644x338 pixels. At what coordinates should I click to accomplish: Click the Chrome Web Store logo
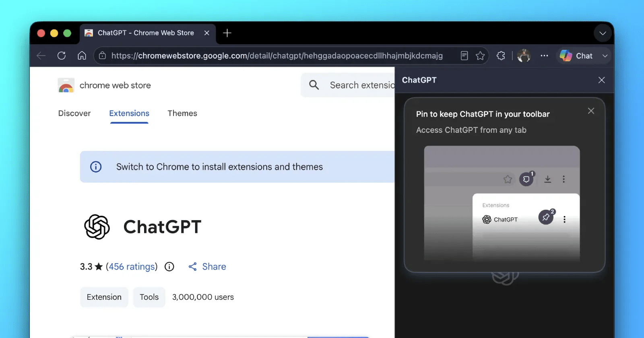click(x=66, y=85)
